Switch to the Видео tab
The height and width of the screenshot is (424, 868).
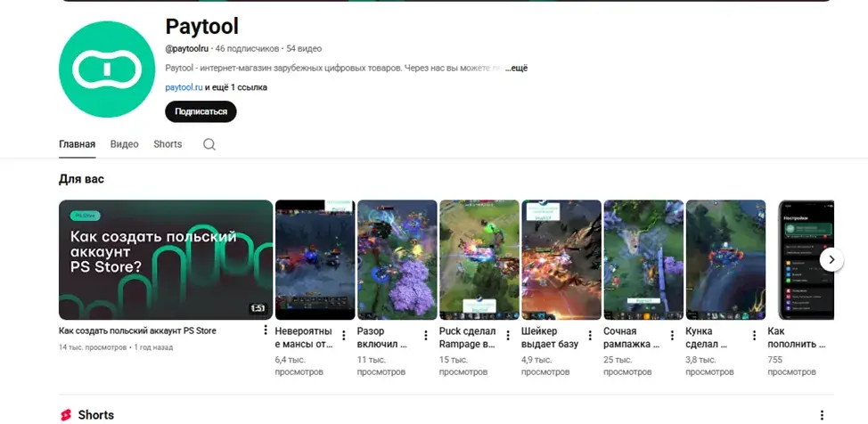tap(124, 144)
